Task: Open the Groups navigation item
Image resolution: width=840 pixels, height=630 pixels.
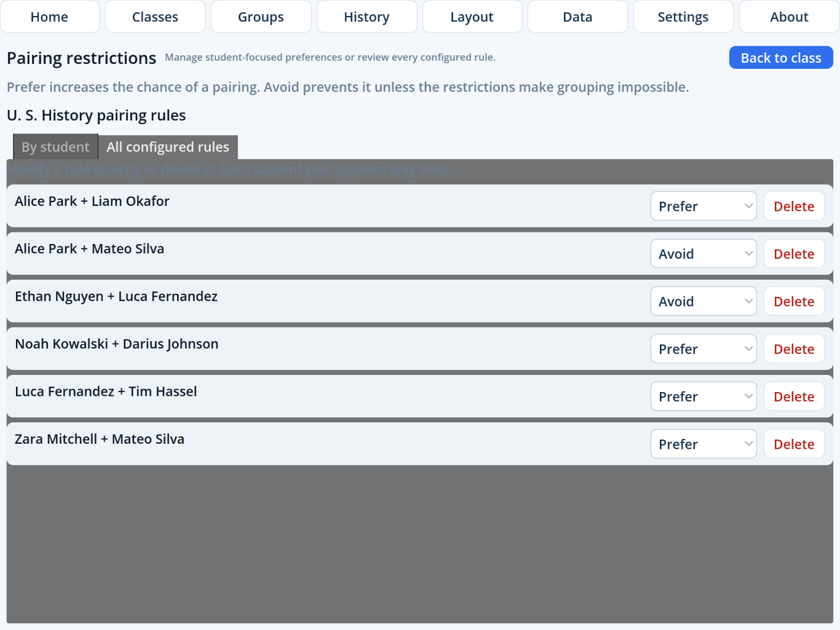Action: click(x=261, y=17)
